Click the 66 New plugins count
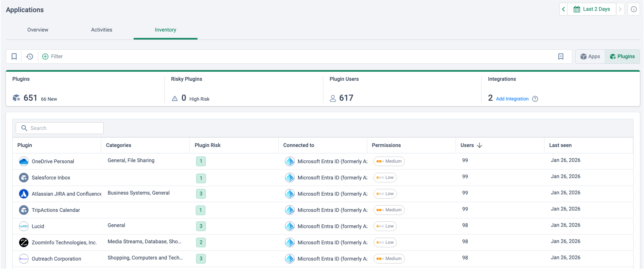Viewport: 644px width, 269px height. [x=49, y=99]
